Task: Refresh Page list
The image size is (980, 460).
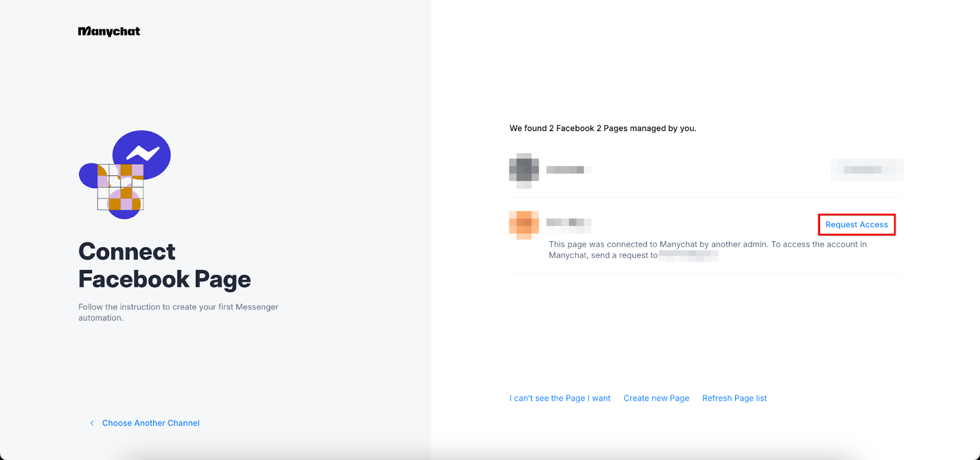Action: [734, 398]
